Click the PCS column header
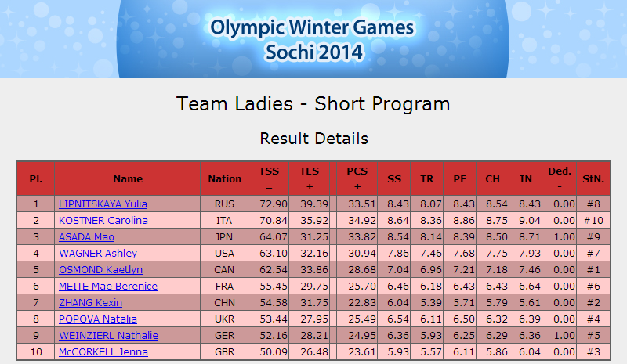 [357, 178]
